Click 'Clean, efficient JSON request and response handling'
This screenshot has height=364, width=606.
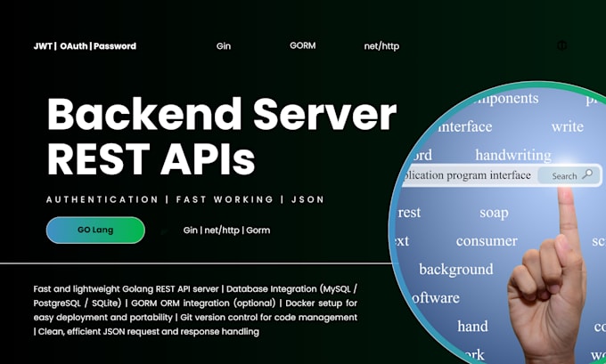(x=149, y=332)
